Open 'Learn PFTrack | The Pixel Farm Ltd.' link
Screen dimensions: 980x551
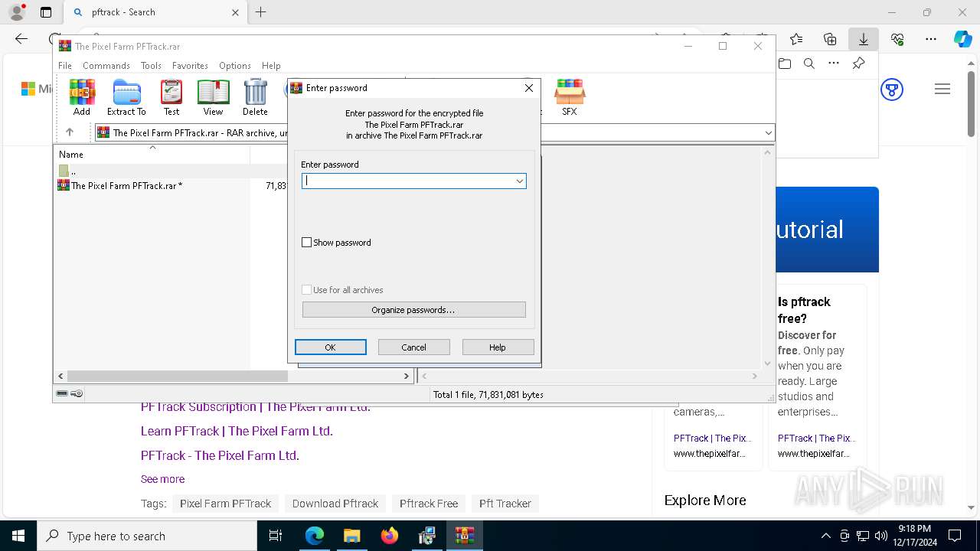click(237, 431)
